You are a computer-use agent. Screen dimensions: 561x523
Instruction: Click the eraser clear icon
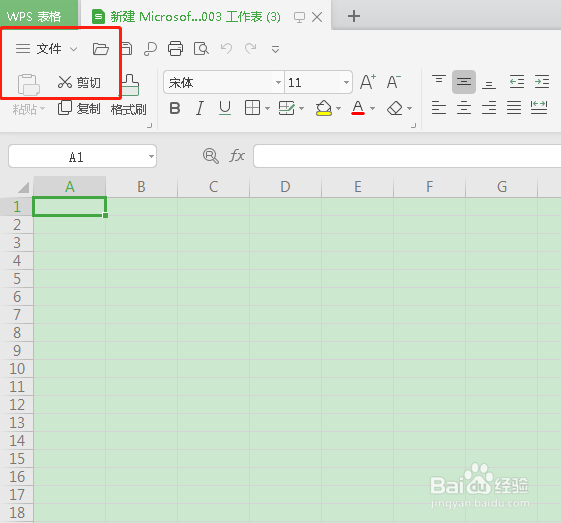(x=395, y=108)
